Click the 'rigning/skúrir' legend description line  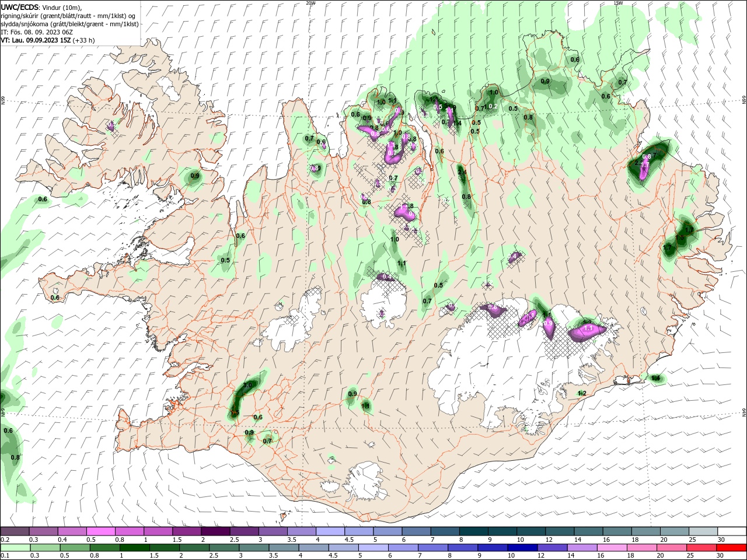coord(68,16)
